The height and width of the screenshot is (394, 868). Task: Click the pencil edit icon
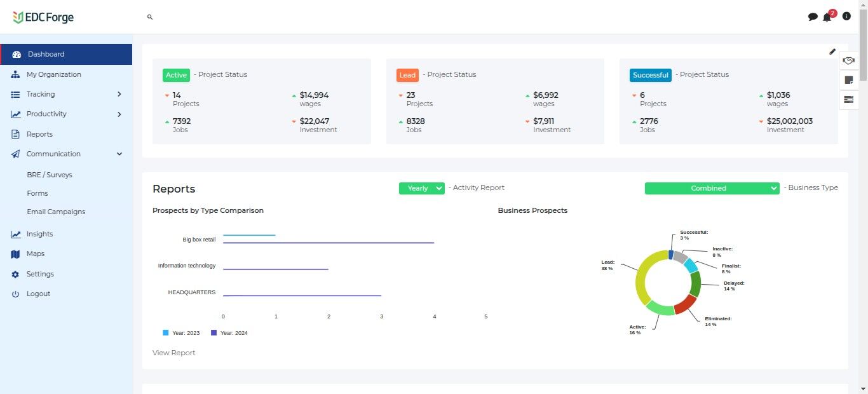click(832, 52)
